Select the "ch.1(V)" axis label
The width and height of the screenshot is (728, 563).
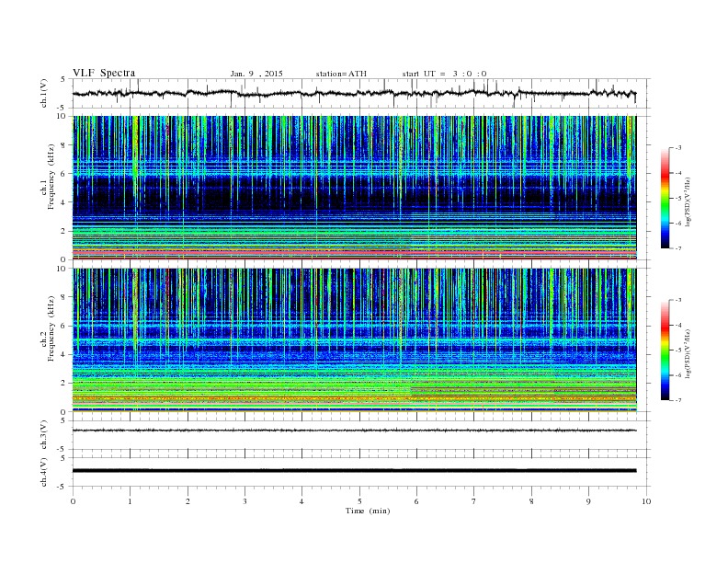point(44,94)
